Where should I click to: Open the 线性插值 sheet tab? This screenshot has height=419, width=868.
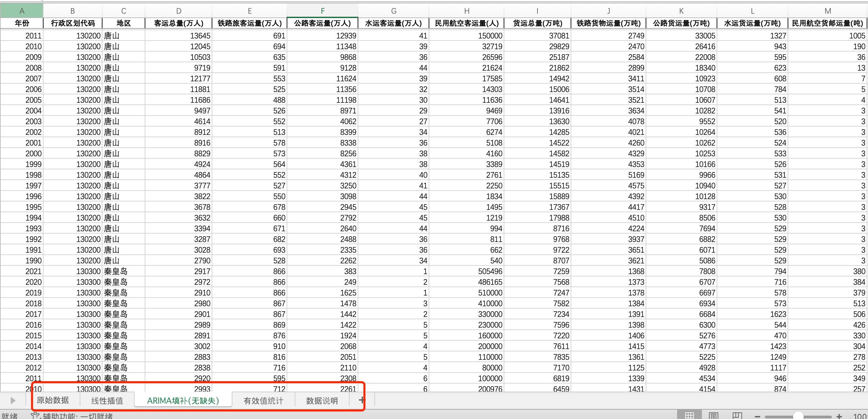(x=107, y=401)
